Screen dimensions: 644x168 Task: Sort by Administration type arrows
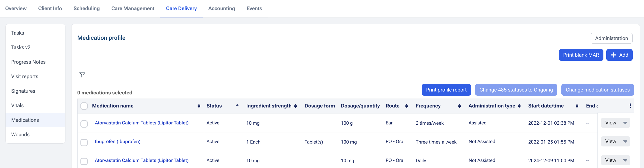pos(519,106)
